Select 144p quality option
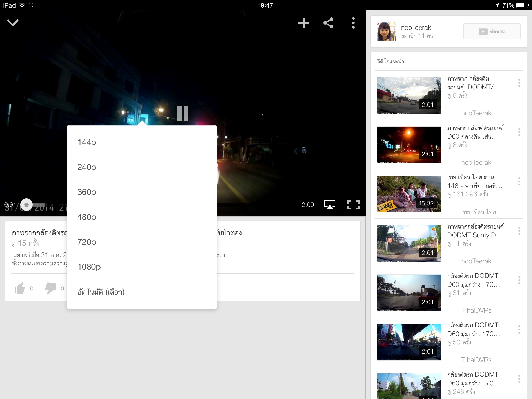Viewport: 532px width, 399px height. pos(87,142)
